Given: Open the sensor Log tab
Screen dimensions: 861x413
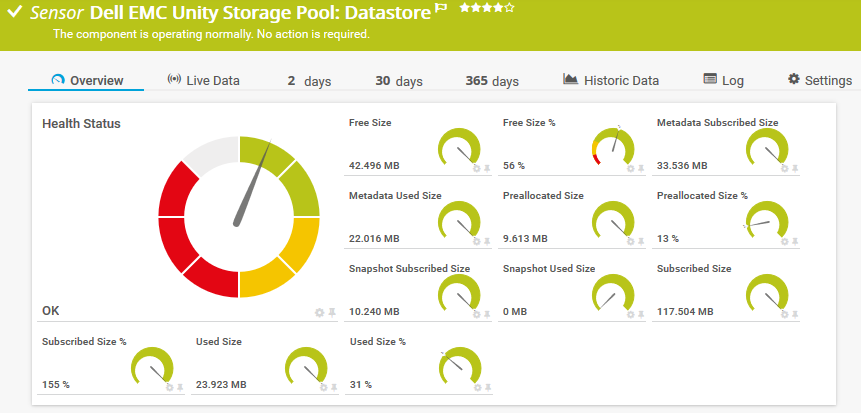Looking at the screenshot, I should pos(723,81).
